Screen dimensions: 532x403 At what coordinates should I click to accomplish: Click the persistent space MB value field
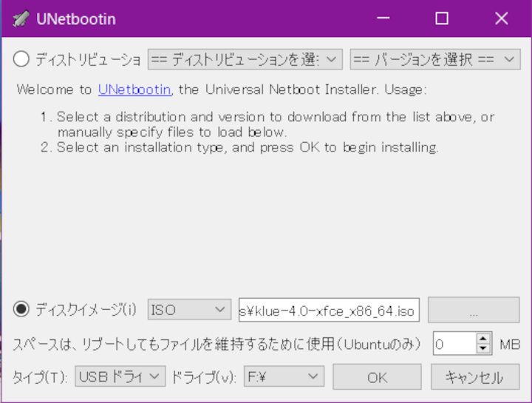pyautogui.click(x=454, y=344)
